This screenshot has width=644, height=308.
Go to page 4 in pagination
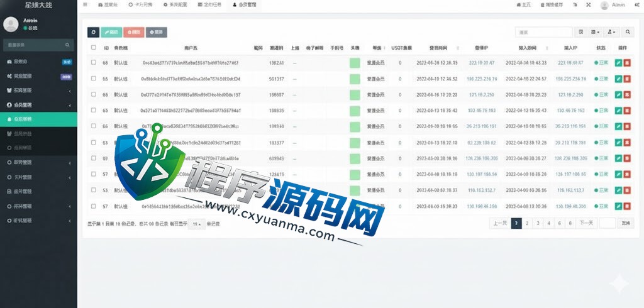(548, 223)
